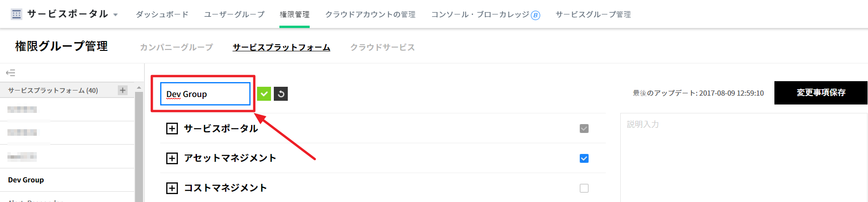Open クラウドアカウントの管理 menu item
The height and width of the screenshot is (202, 868).
coord(370,14)
